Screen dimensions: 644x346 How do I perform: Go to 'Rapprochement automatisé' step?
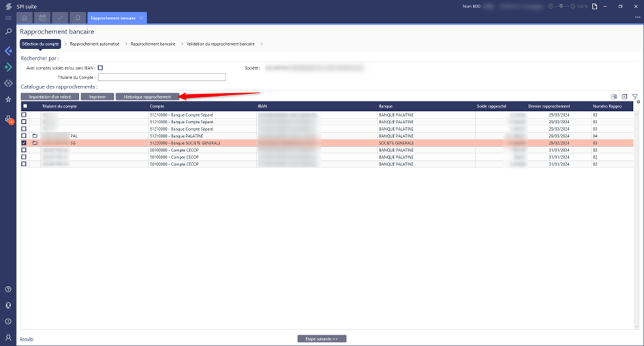(95, 44)
